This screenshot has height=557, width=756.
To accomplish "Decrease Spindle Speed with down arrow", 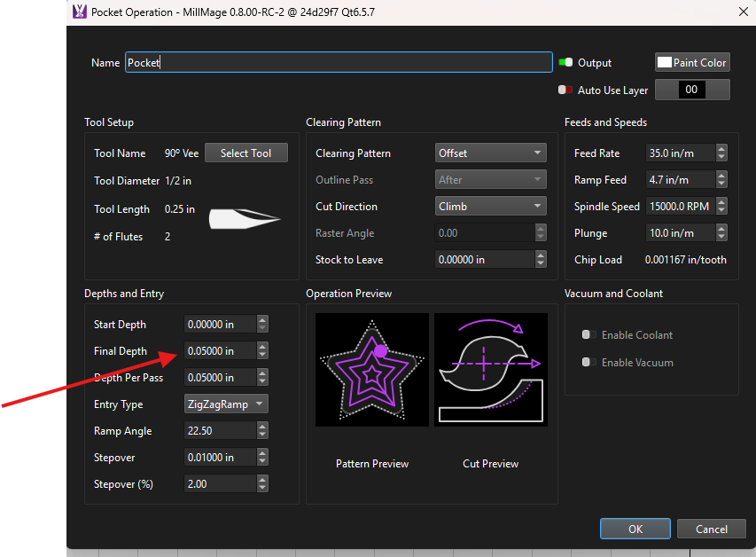I will click(721, 210).
